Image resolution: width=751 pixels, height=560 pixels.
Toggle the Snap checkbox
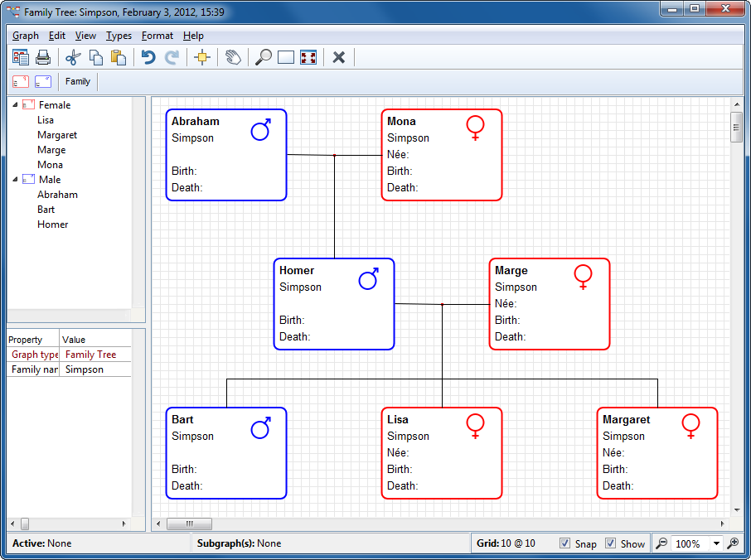565,543
